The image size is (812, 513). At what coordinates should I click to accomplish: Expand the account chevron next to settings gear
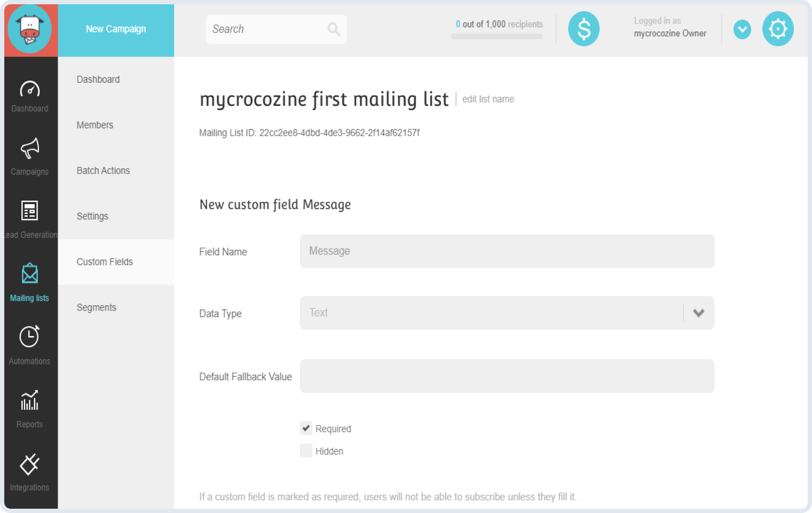pos(742,29)
